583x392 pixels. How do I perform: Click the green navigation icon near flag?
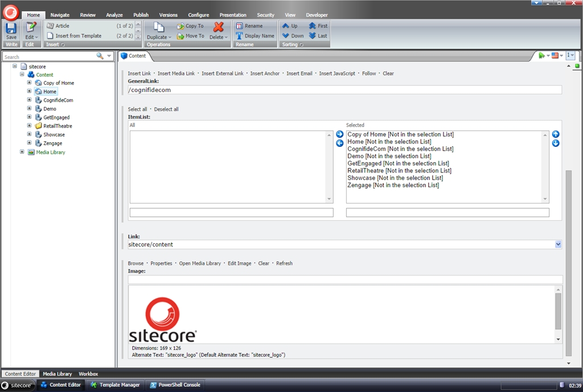tap(542, 55)
